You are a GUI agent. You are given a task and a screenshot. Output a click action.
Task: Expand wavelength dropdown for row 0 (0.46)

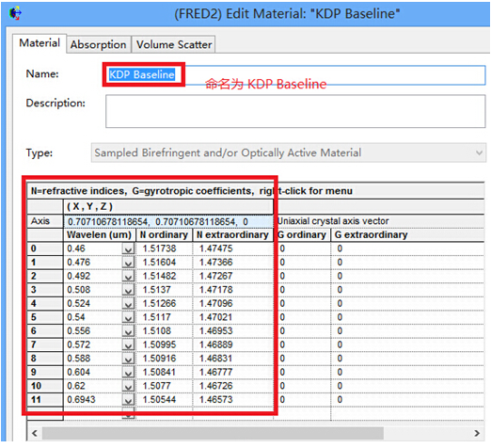pos(128,249)
